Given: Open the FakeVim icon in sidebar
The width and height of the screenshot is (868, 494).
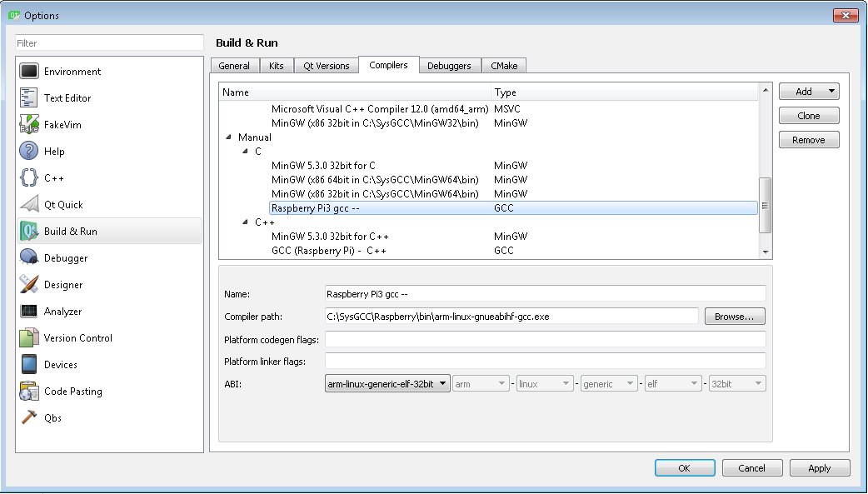Looking at the screenshot, I should [29, 125].
